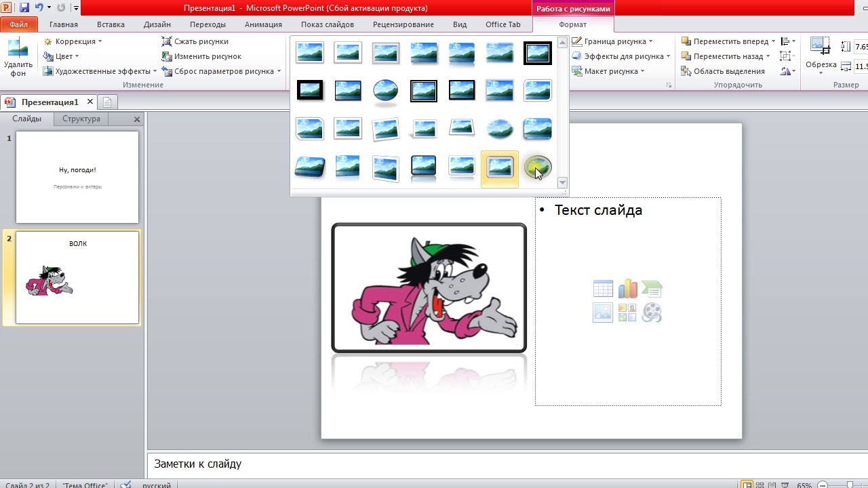Viewport: 868px width, 488px height.
Task: Open Граница рисунка picture border dropdown
Action: click(612, 41)
